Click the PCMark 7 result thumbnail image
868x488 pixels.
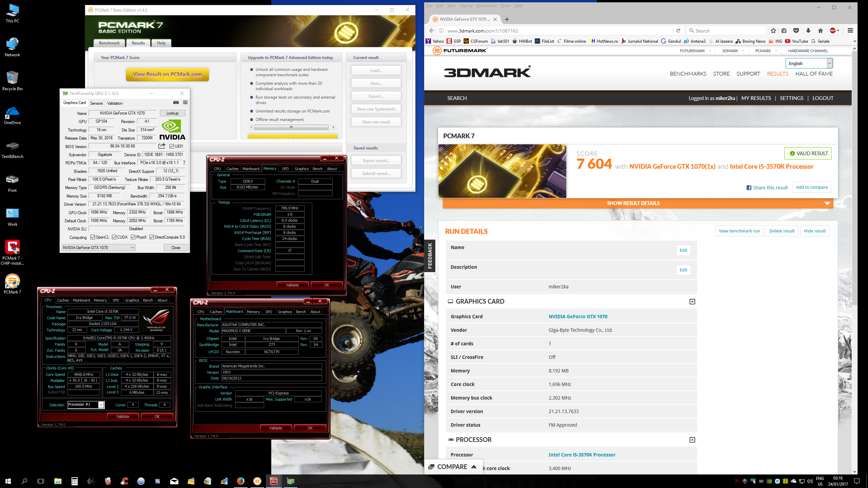coord(502,171)
